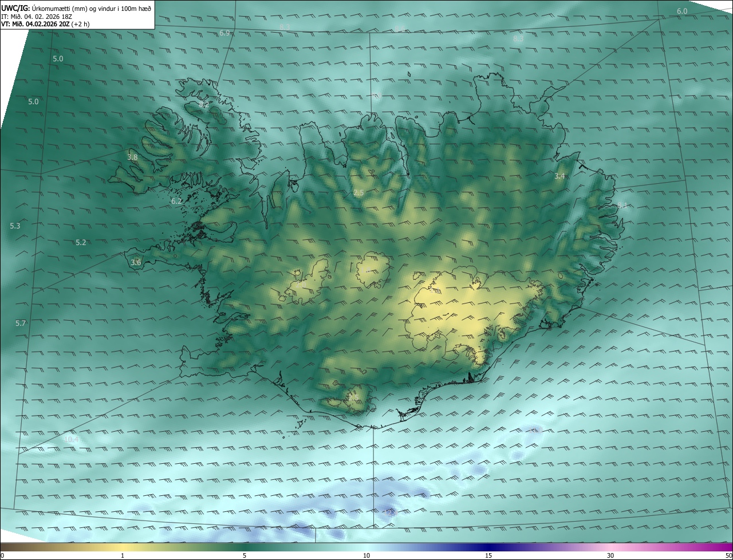
Task: Click the 2.5 value in northern Iceland
Action: 358,193
